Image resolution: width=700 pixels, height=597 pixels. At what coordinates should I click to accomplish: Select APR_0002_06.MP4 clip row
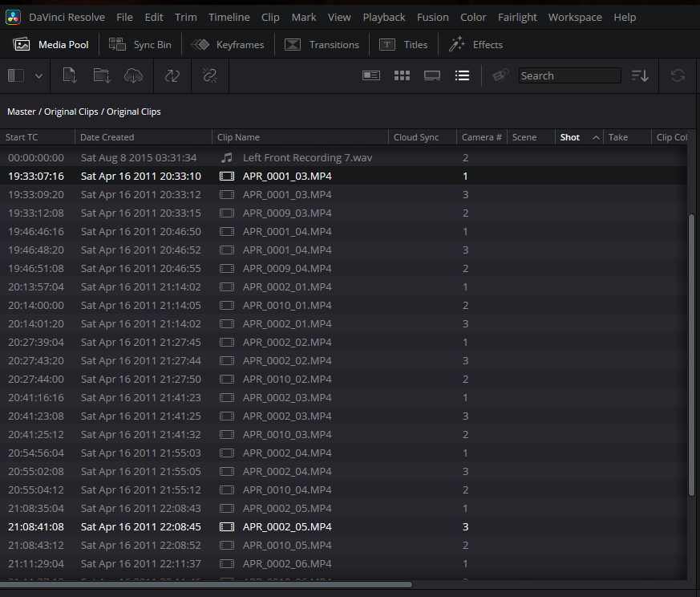343,563
